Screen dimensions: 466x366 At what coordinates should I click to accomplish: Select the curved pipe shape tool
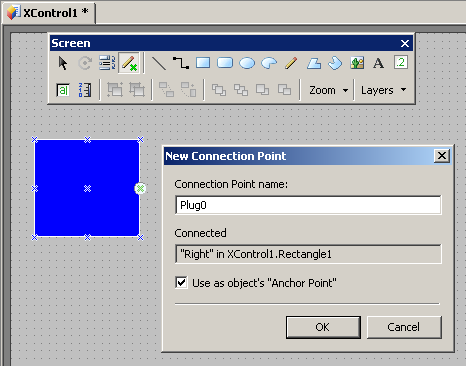[335, 63]
